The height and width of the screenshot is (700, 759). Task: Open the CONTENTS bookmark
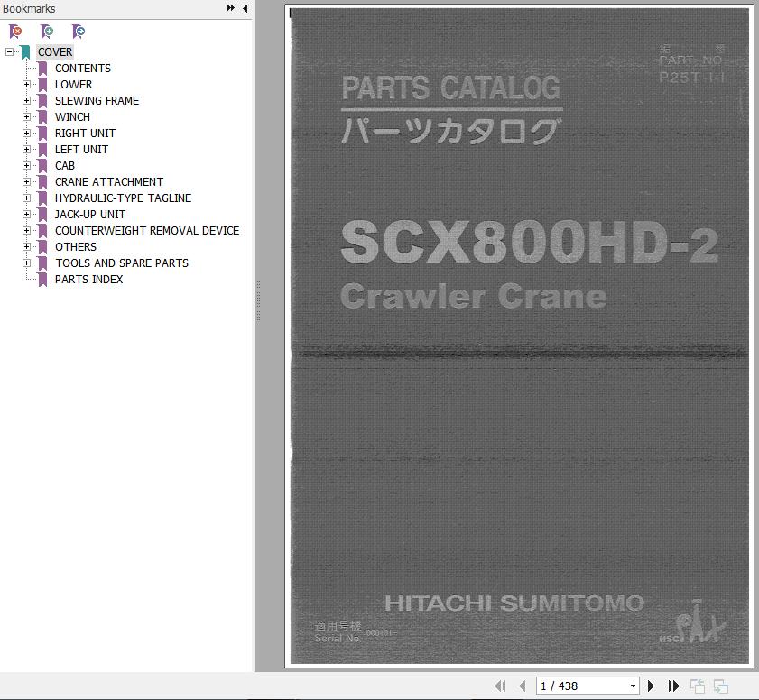pos(83,69)
